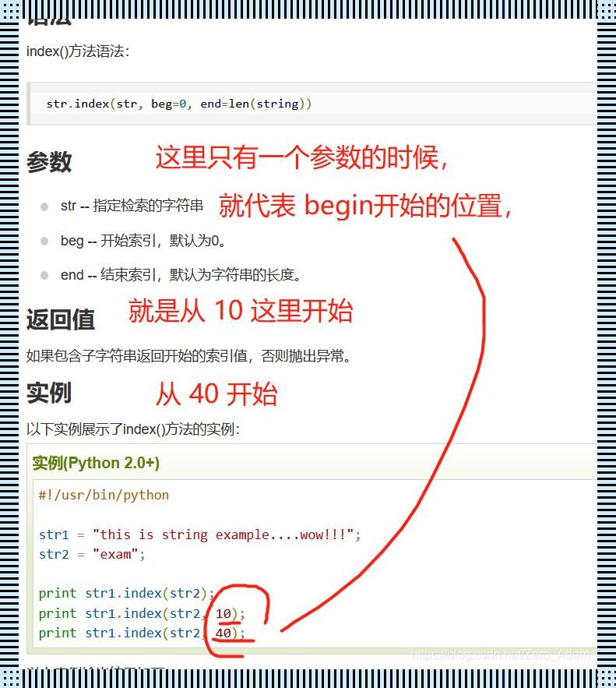Click the index()方法语法 intro text

pyautogui.click(x=78, y=51)
